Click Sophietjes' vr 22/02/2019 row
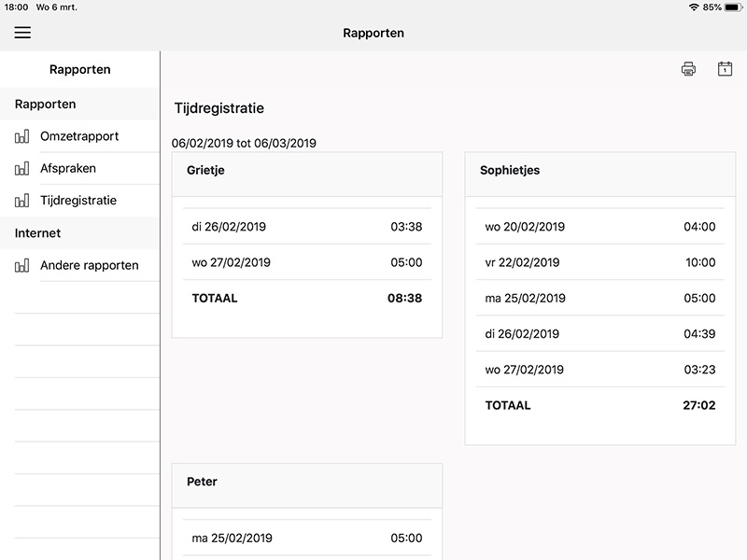747x560 pixels. (x=600, y=262)
